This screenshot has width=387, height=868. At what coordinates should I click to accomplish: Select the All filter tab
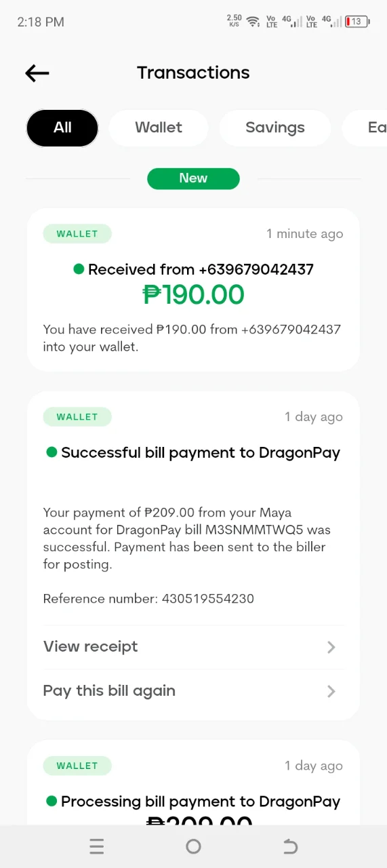[62, 127]
